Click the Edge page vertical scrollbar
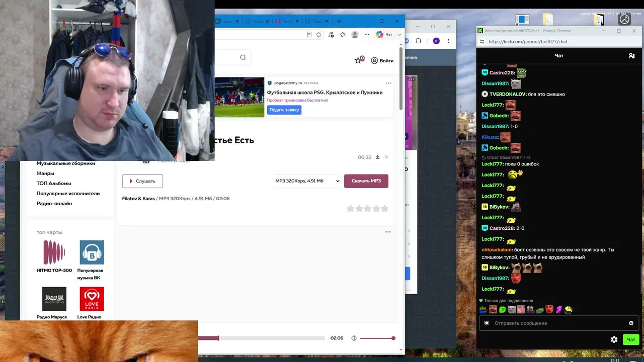The width and height of the screenshot is (644, 362). [x=401, y=78]
